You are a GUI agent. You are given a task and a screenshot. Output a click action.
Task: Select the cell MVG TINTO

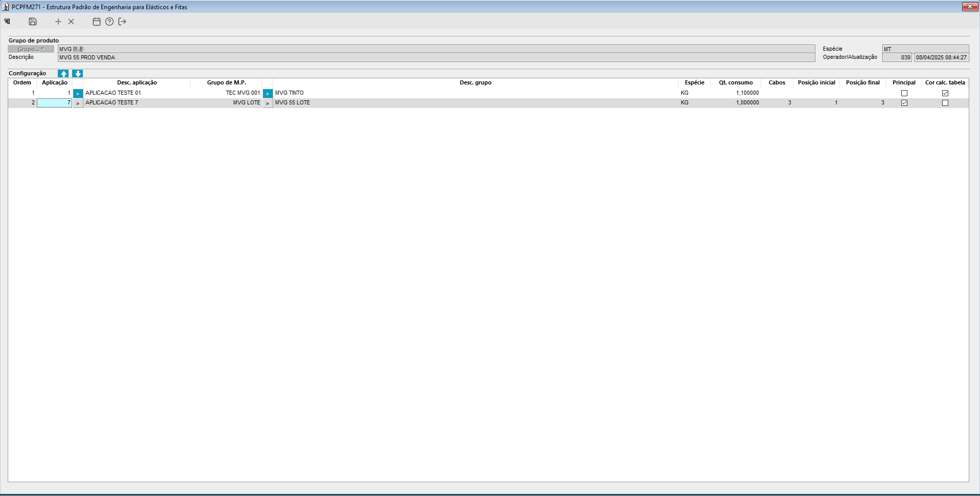tap(476, 93)
